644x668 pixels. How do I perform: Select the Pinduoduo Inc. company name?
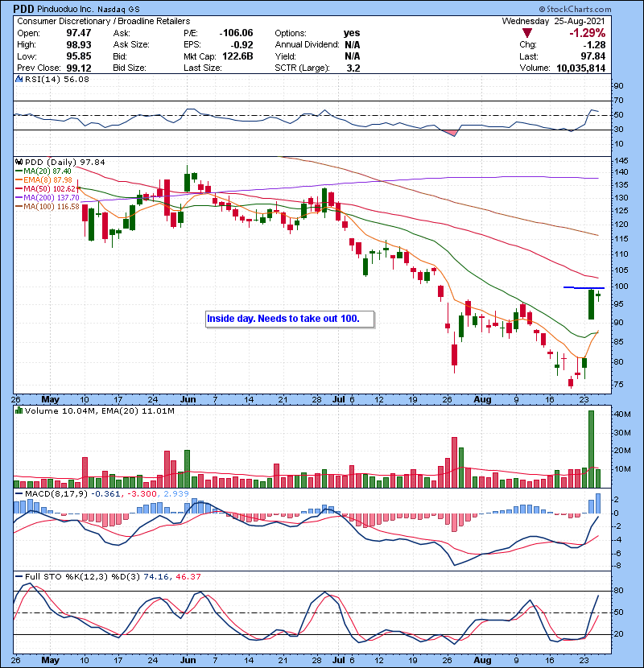(66, 9)
